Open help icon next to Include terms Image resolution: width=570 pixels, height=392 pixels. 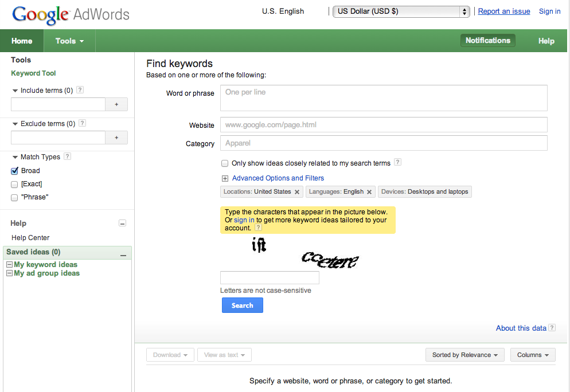[x=80, y=90]
